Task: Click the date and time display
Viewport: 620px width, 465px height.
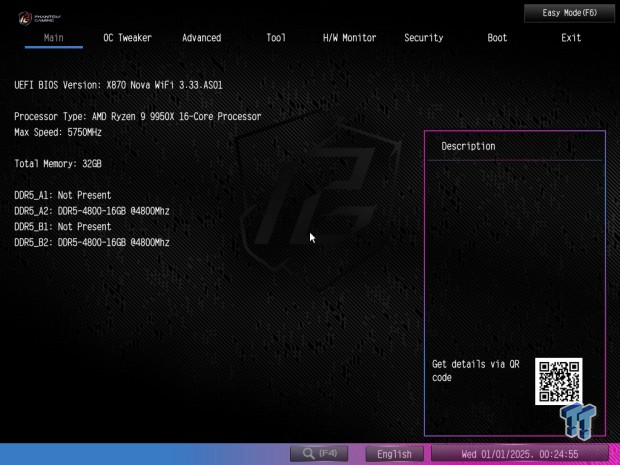Action: pyautogui.click(x=520, y=454)
